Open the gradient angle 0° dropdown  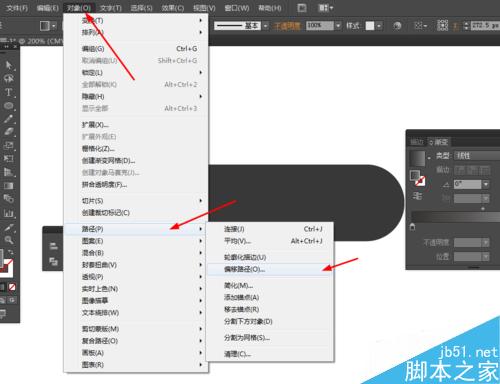point(486,184)
